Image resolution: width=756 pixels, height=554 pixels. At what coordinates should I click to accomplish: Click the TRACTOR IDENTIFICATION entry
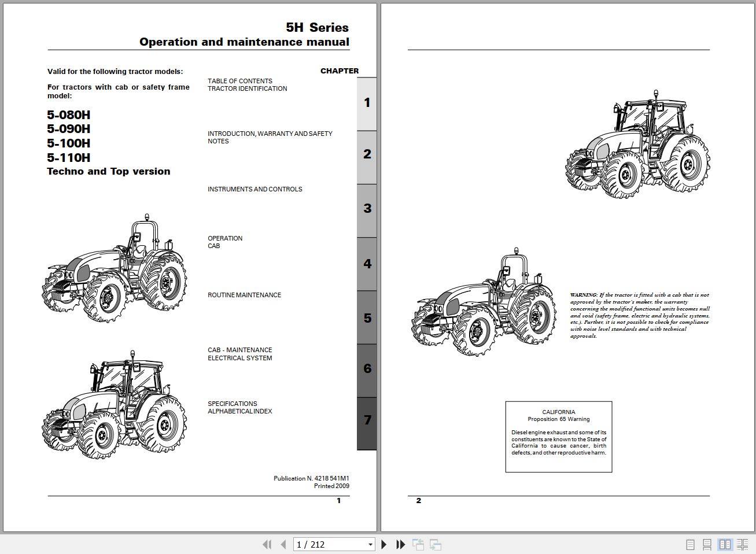tap(248, 88)
